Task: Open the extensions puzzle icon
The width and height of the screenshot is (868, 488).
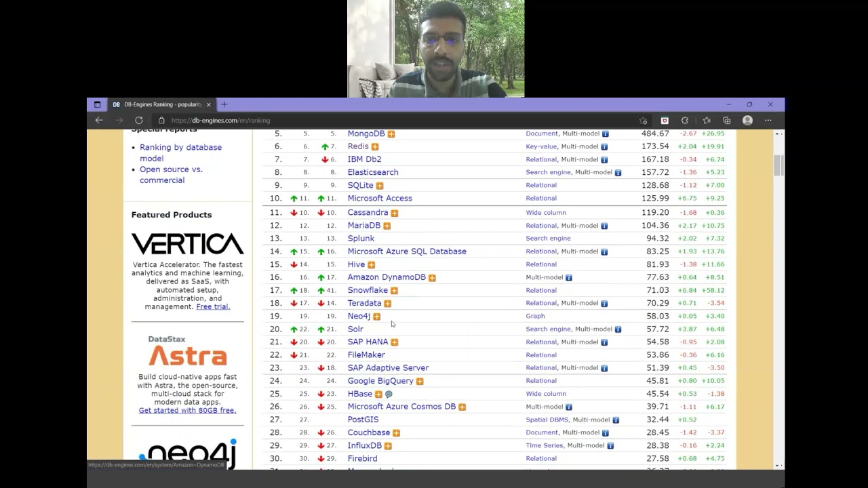Action: click(x=685, y=120)
